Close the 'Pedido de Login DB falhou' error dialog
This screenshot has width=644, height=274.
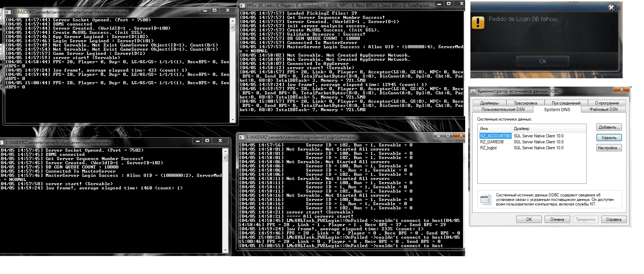pyautogui.click(x=611, y=8)
